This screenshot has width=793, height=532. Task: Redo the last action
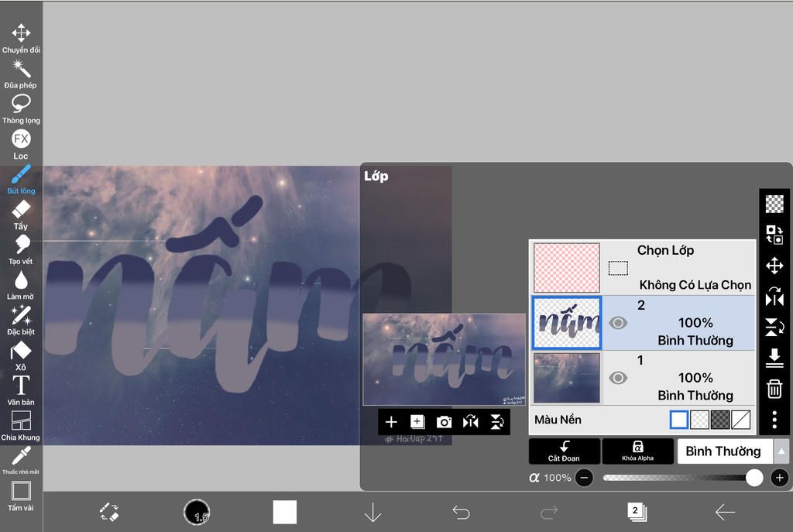pyautogui.click(x=549, y=513)
